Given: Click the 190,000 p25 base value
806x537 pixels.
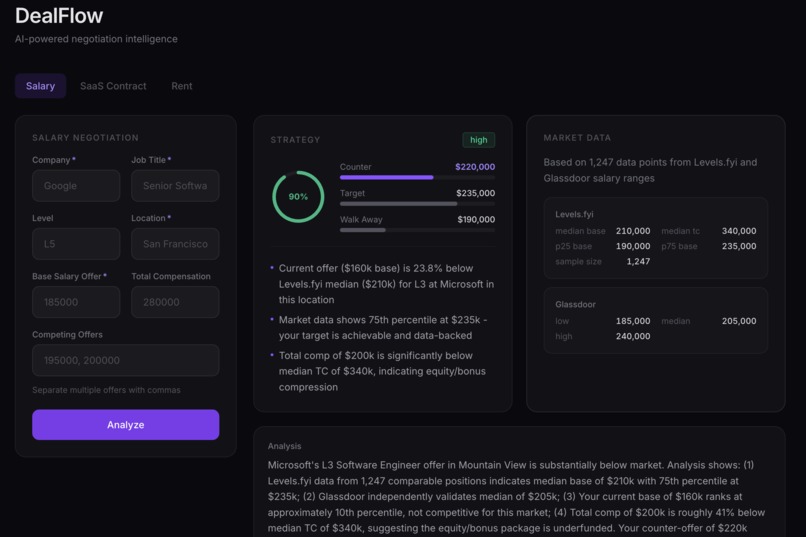Looking at the screenshot, I should pos(633,246).
